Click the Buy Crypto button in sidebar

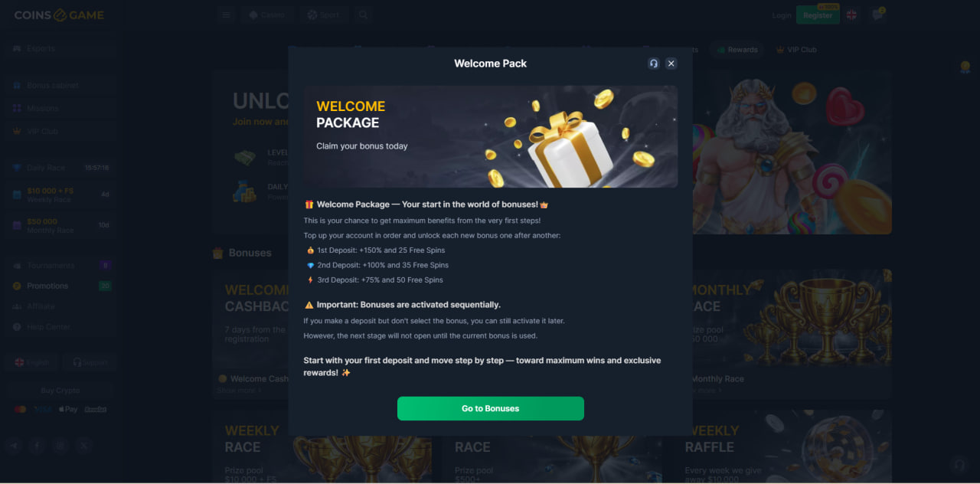[x=60, y=391]
